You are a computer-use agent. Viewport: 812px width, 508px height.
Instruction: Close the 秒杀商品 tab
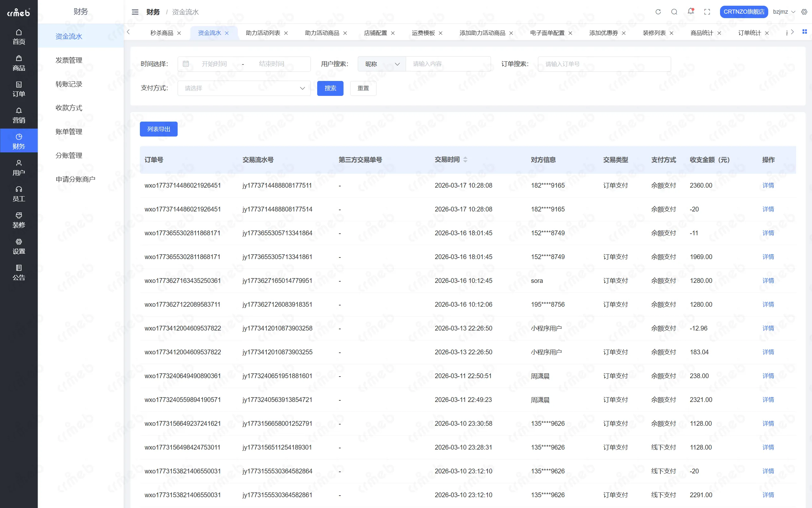(179, 33)
